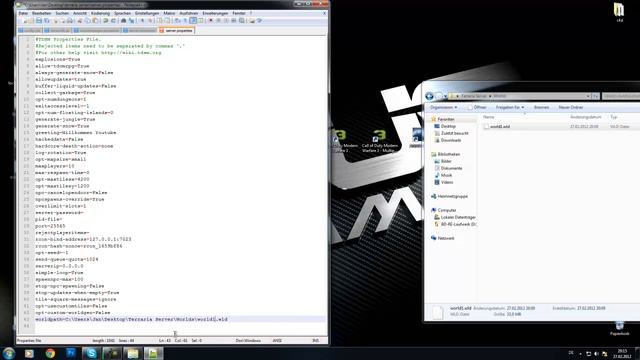Open the Makro menu
Screen dimensions: 640x360
[169, 13]
